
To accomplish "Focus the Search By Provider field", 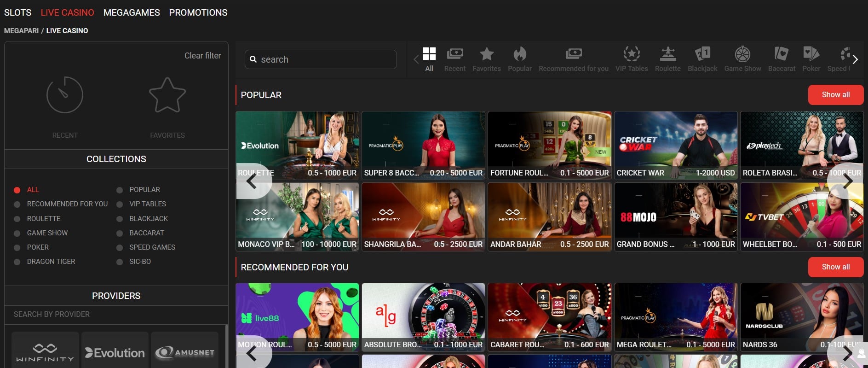I will [x=116, y=315].
